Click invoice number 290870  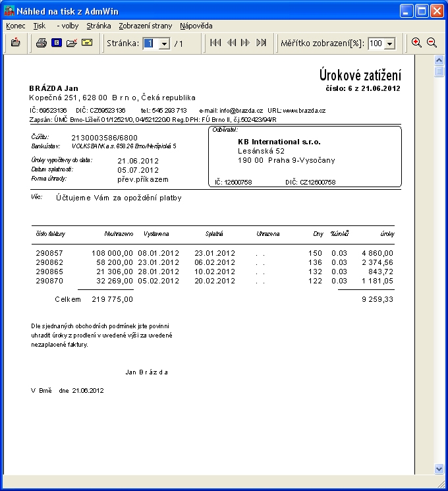pos(49,281)
